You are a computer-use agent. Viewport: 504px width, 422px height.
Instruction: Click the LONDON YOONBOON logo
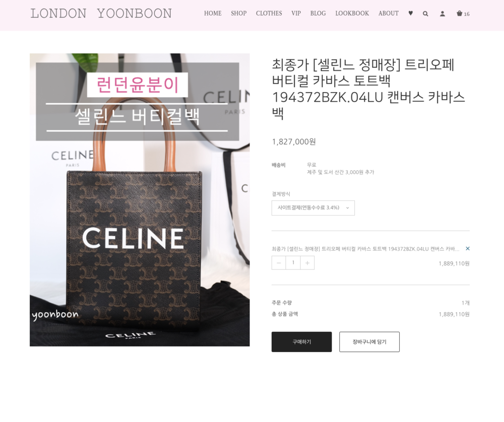tap(101, 14)
